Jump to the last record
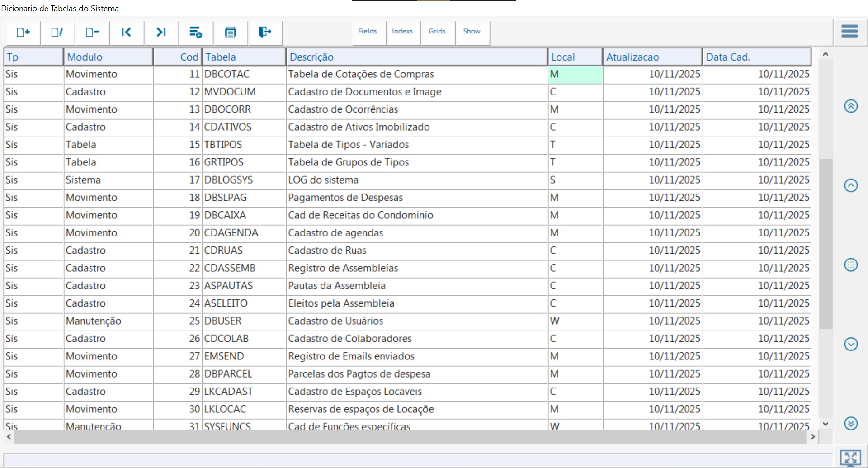Screen dimensions: 868x468 [161, 33]
